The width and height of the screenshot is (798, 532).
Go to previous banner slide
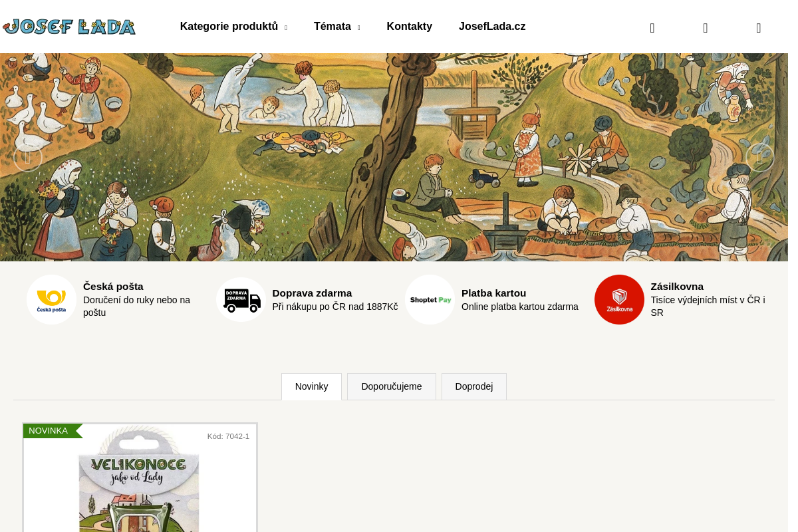(x=28, y=158)
